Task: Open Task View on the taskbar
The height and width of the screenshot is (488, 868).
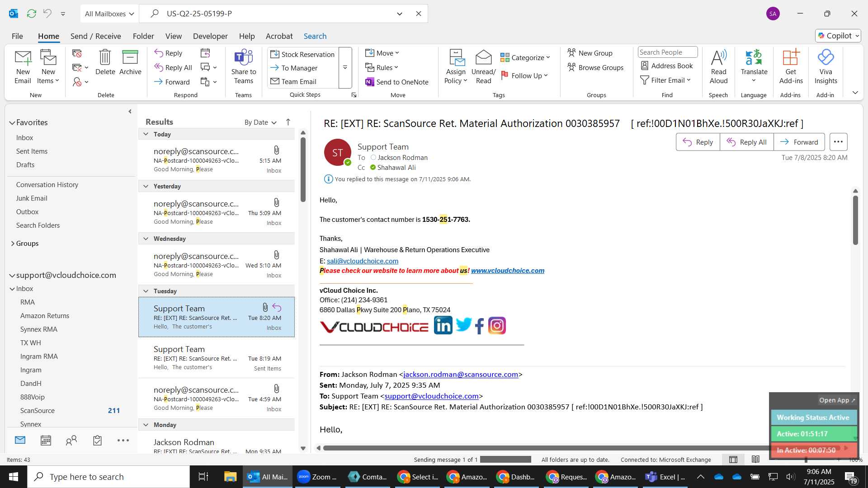Action: [x=203, y=477]
